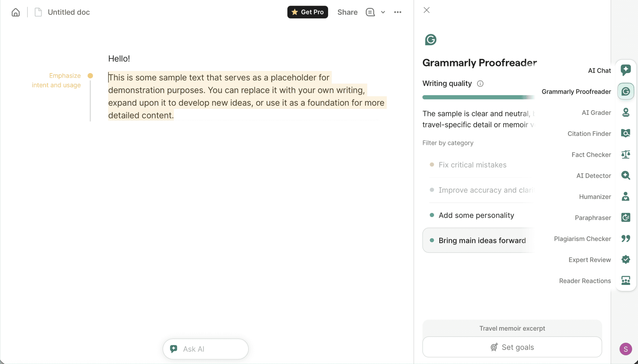Launch Fact Checker scales icon

626,155
